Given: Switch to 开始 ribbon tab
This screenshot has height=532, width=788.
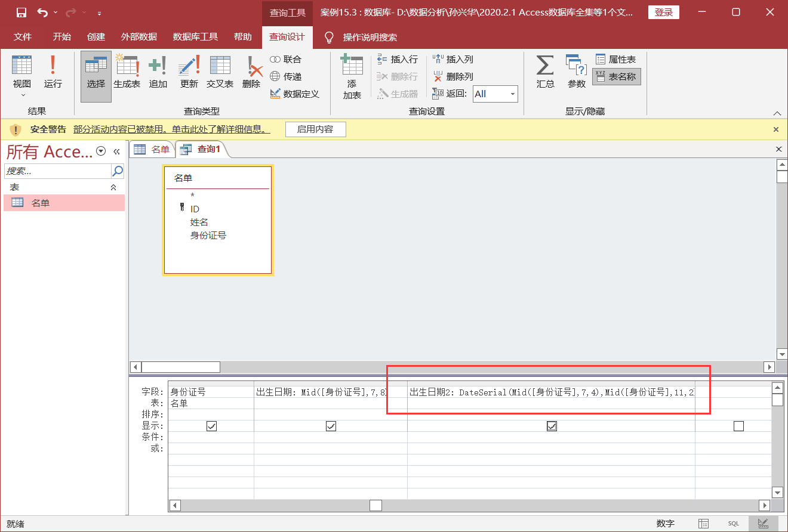Looking at the screenshot, I should 61,36.
